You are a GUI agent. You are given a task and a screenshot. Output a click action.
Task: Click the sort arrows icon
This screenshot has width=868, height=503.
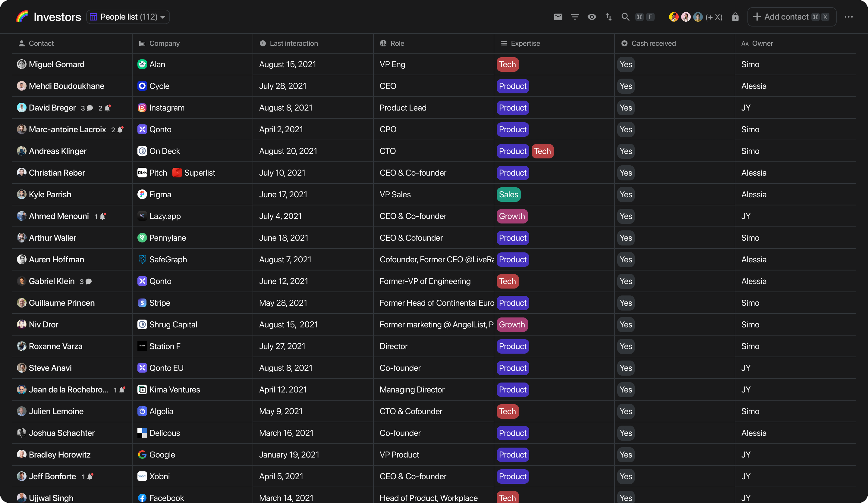(x=609, y=17)
